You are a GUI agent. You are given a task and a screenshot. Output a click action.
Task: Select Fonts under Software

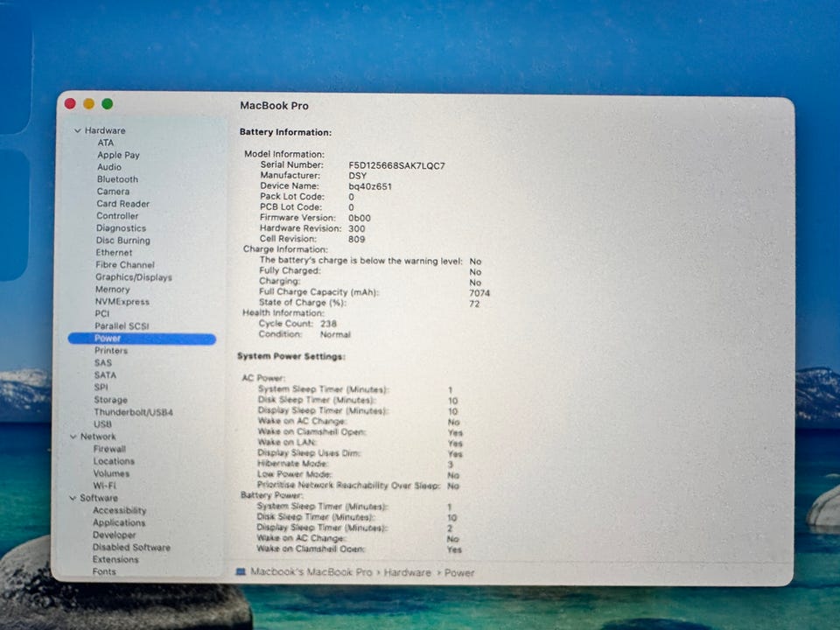pos(103,571)
